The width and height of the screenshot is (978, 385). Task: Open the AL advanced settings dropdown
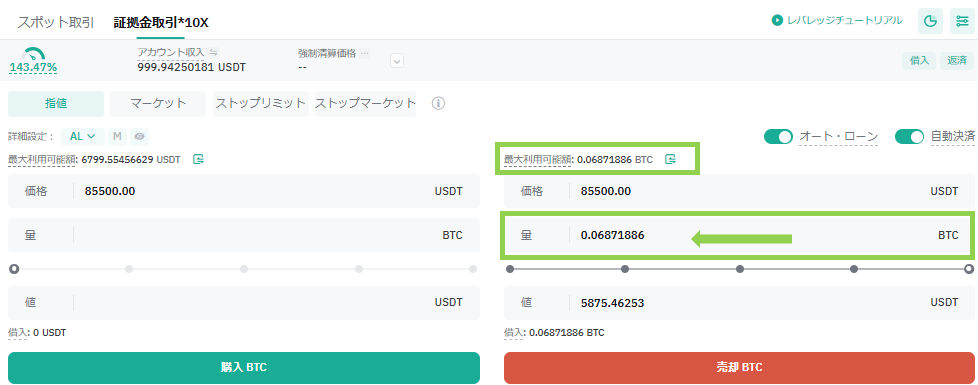pyautogui.click(x=83, y=136)
